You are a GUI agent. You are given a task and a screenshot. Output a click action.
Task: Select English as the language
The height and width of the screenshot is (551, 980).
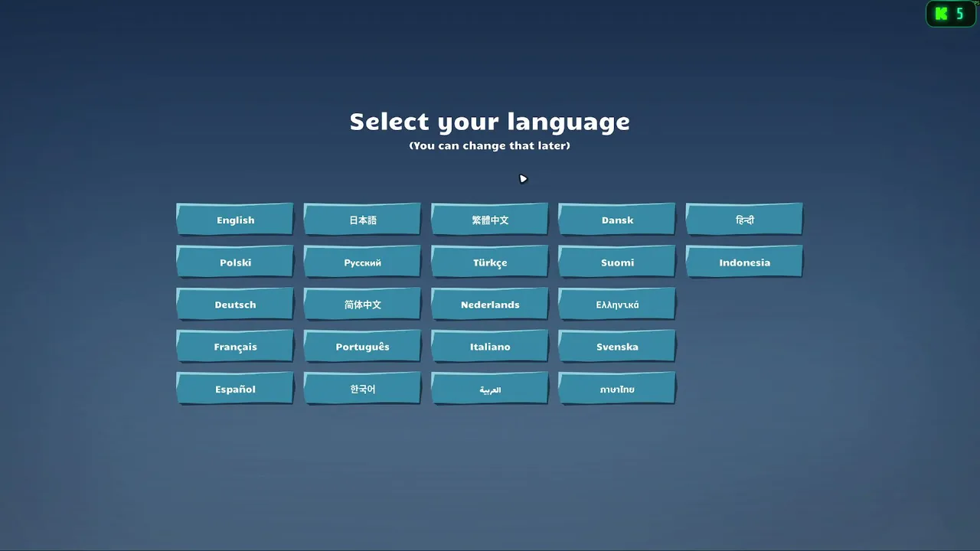tap(235, 220)
